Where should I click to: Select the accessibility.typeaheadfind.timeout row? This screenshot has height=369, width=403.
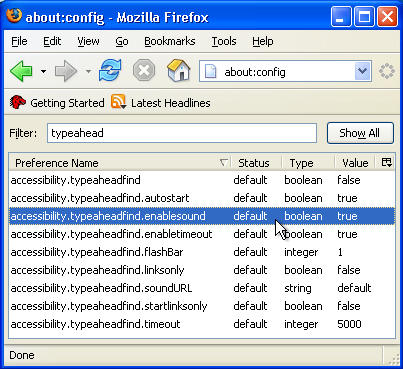point(202,324)
